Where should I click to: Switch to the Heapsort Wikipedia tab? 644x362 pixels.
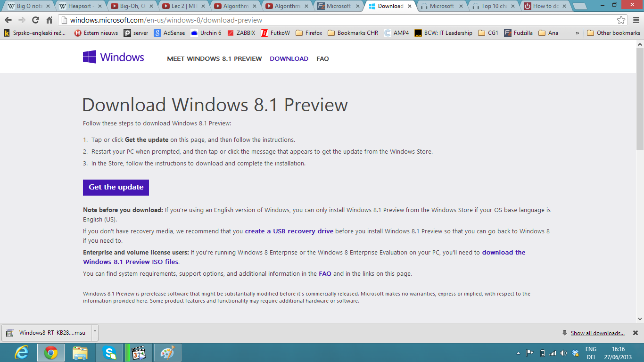(80, 6)
